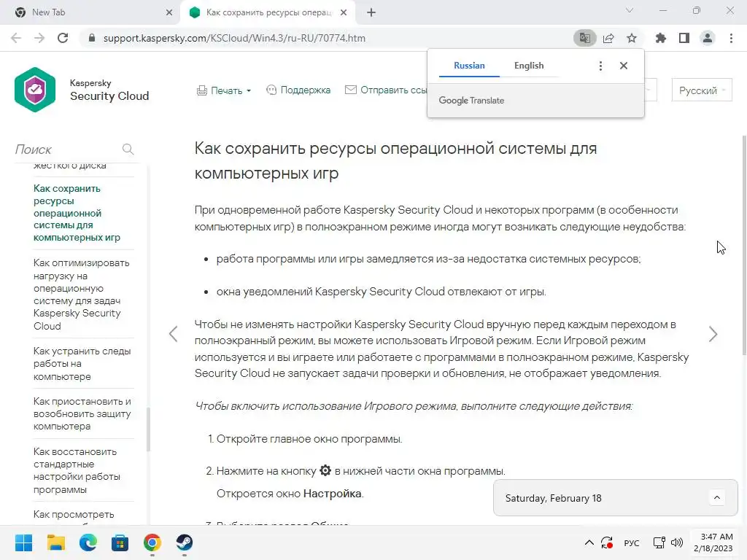Launch Microsoft Edge from the taskbar

point(88,542)
